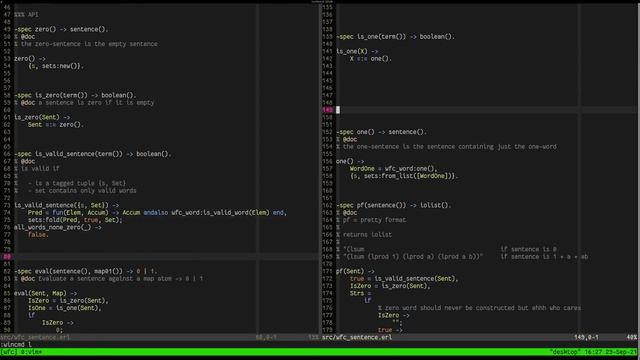640x360 pixels.
Task: Click 'eval(Sent, Map) ->' on line 85
Action: (x=45, y=294)
